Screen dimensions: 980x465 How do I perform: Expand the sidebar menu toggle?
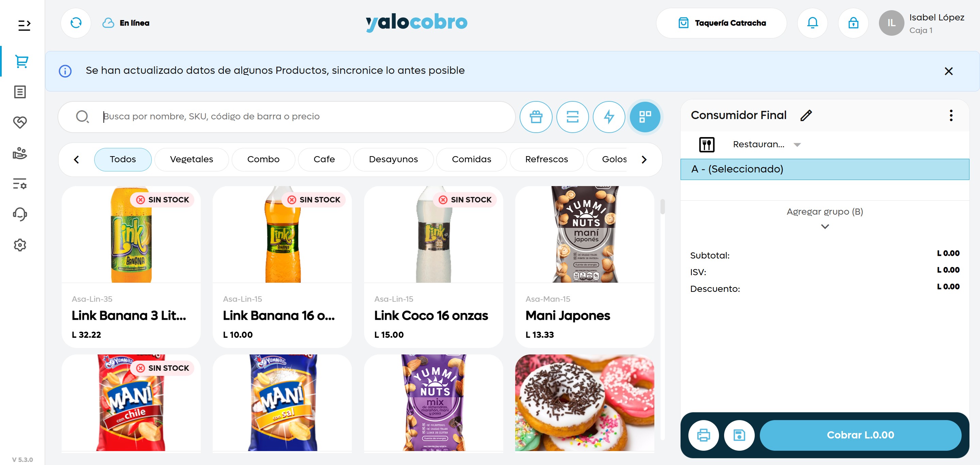point(24,26)
